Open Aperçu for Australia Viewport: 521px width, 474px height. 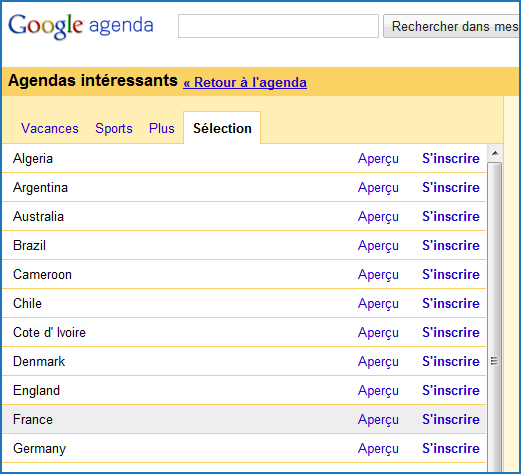378,217
